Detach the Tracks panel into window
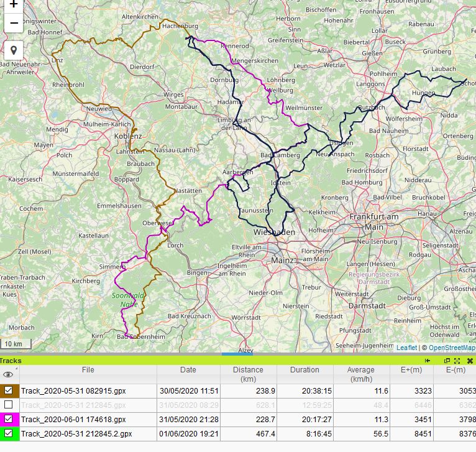 click(447, 361)
